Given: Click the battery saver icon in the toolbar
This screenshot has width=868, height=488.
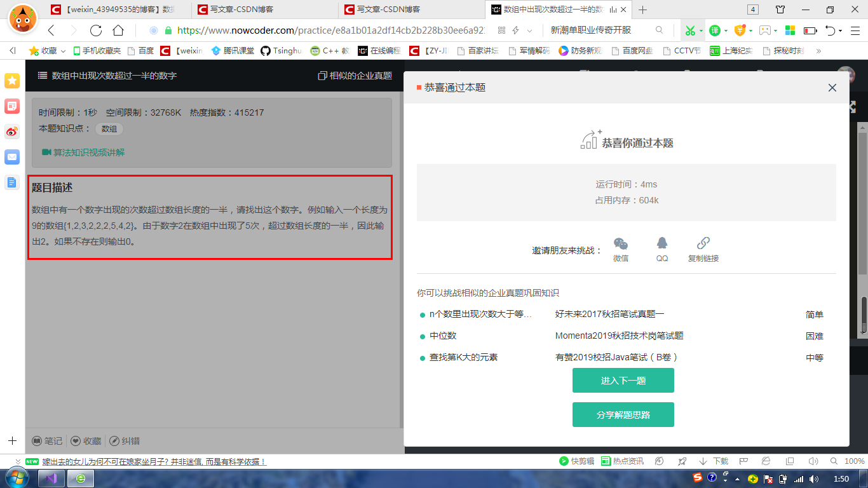Looking at the screenshot, I should [810, 30].
